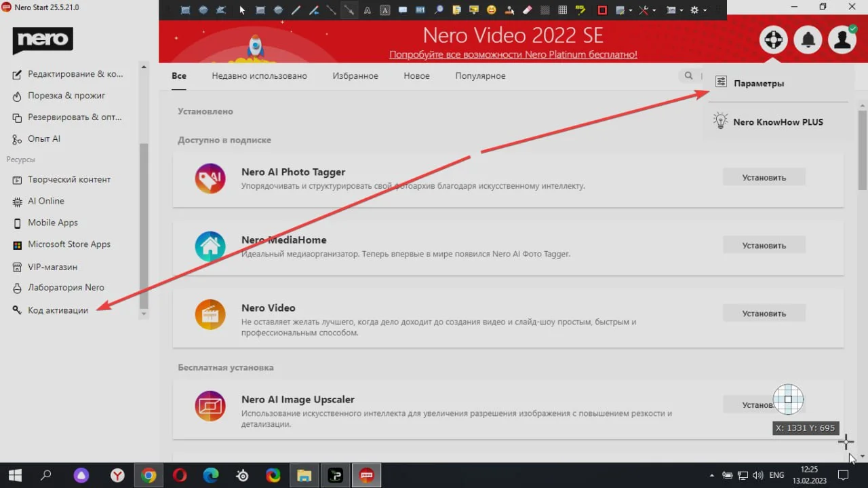
Task: Click sidebar scrollbar up arrow
Action: coord(143,66)
